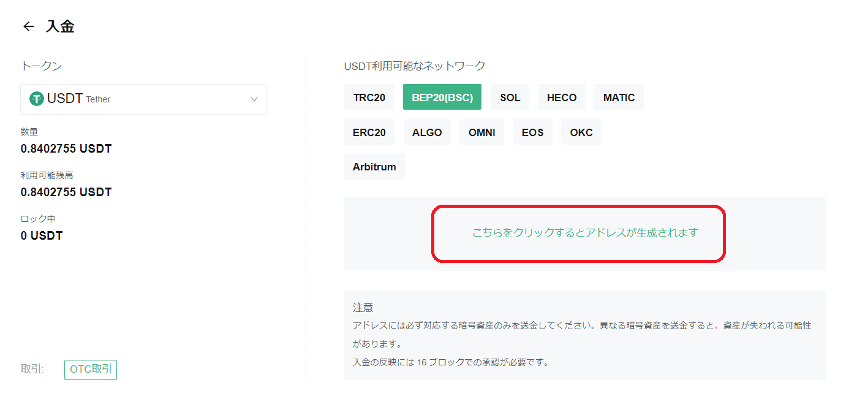The width and height of the screenshot is (868, 396).
Task: Click the 注意 notice heading
Action: (363, 308)
